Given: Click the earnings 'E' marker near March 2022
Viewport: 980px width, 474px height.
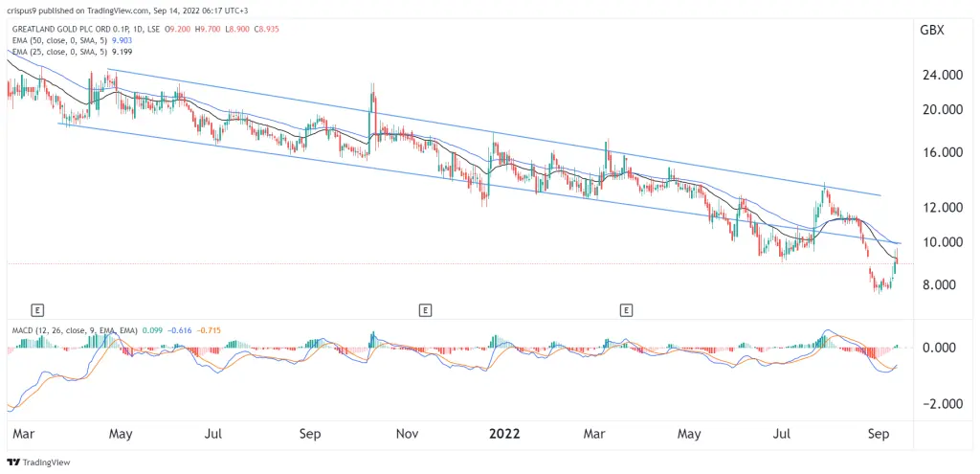Looking at the screenshot, I should click(x=625, y=309).
